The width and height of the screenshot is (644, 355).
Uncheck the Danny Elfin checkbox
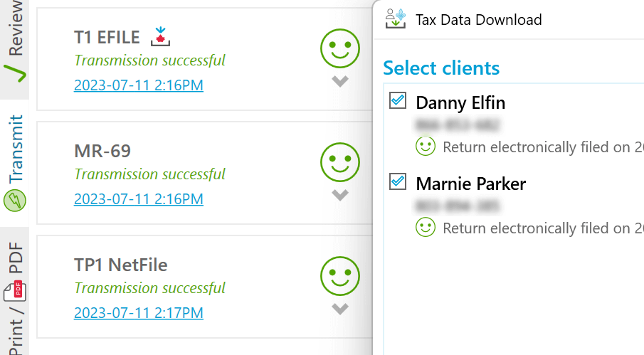click(398, 100)
